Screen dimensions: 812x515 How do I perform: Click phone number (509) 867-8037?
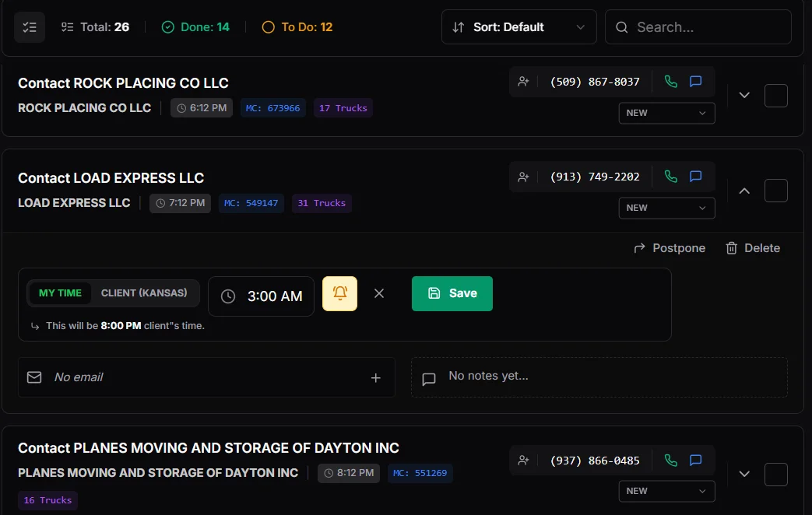[x=595, y=82]
